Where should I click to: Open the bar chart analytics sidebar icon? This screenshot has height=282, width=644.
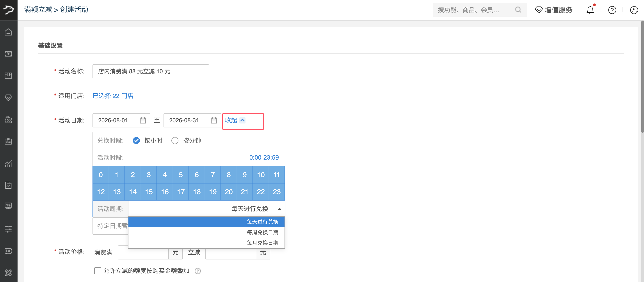pos(9,163)
